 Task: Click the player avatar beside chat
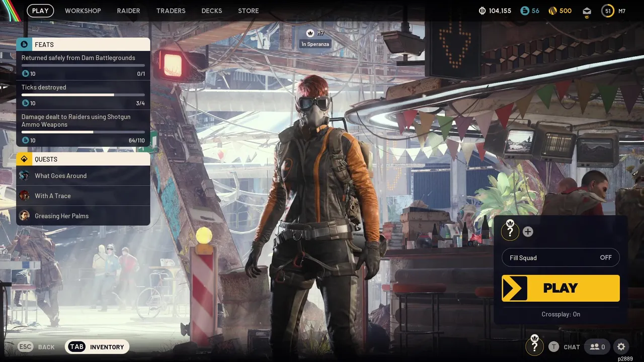click(534, 346)
